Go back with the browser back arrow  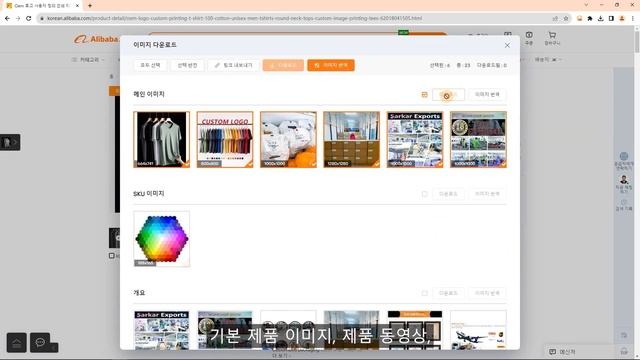(7, 18)
